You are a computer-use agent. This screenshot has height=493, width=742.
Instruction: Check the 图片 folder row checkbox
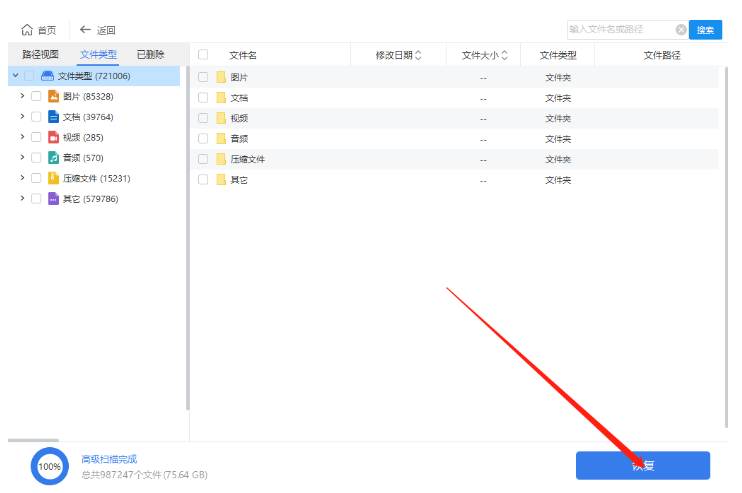(203, 77)
